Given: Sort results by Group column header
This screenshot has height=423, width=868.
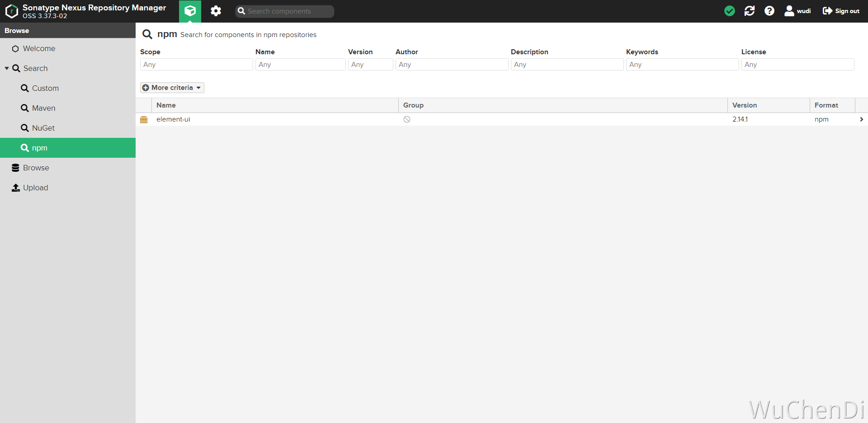Looking at the screenshot, I should (563, 105).
